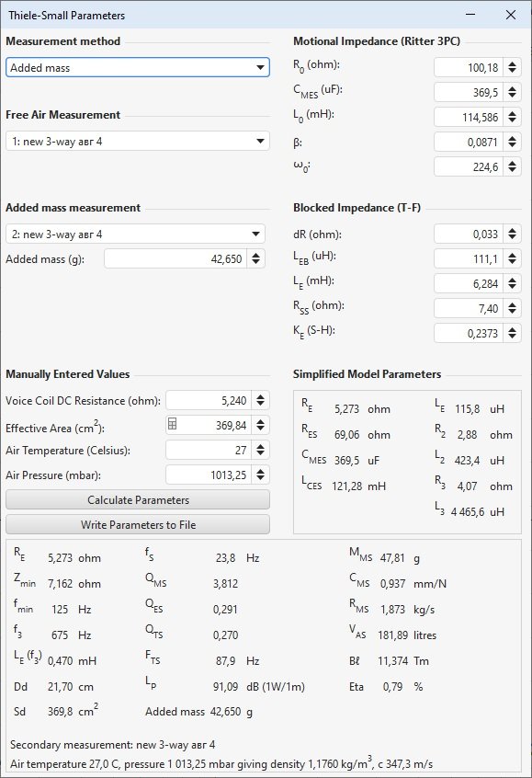Click the KE (S-H) value field
The height and width of the screenshot is (778, 532).
coord(469,333)
